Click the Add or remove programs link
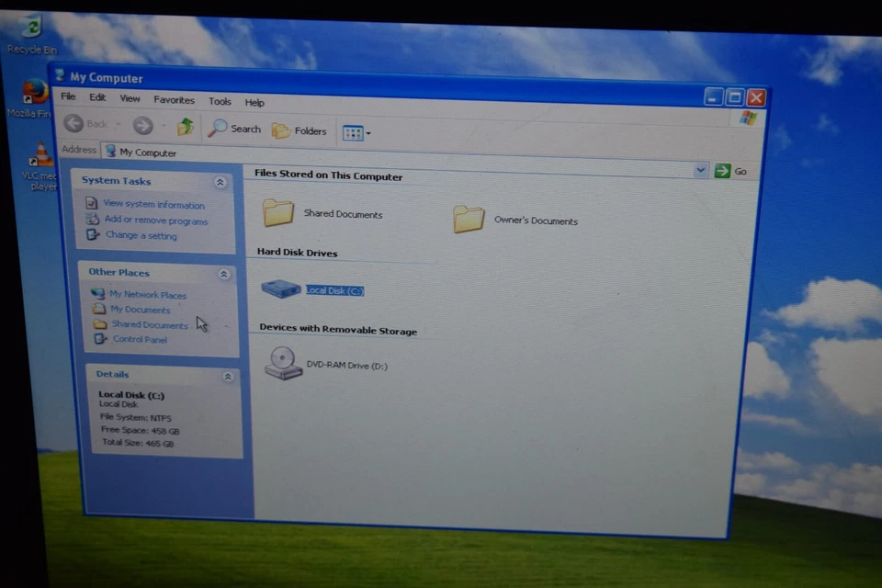882x588 pixels. (156, 220)
